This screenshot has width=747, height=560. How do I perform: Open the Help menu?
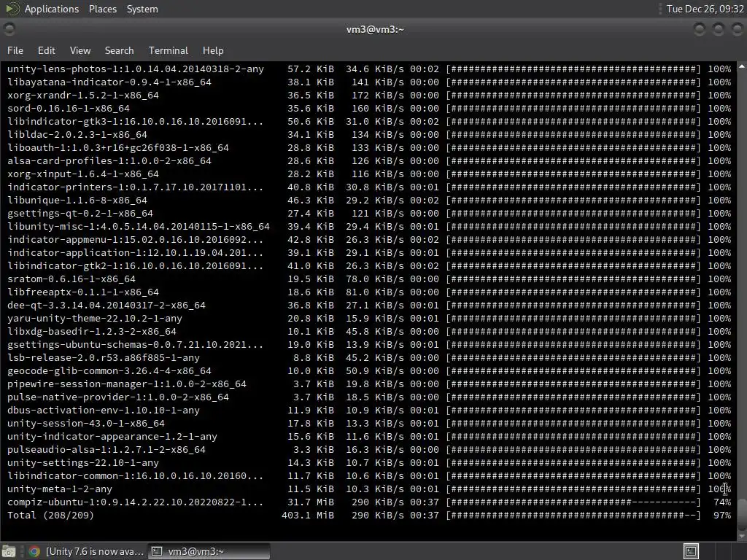pyautogui.click(x=213, y=50)
